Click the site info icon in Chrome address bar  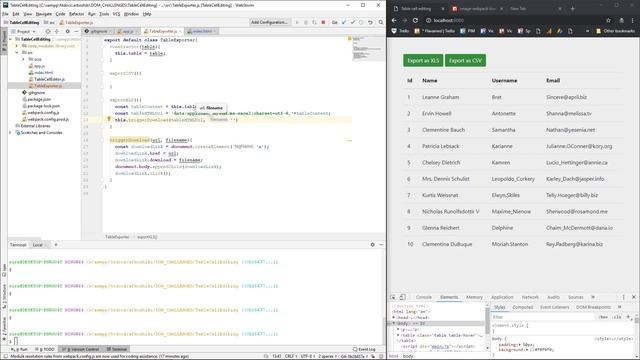(429, 20)
